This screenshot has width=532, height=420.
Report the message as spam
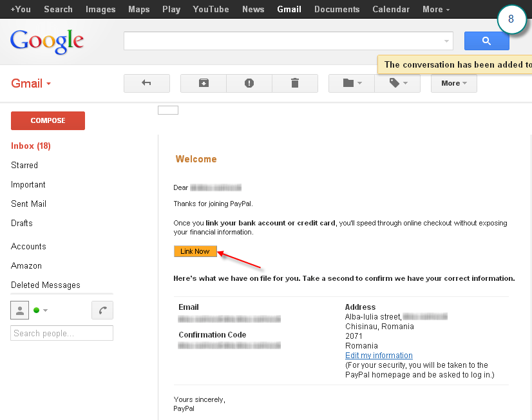[x=249, y=83]
